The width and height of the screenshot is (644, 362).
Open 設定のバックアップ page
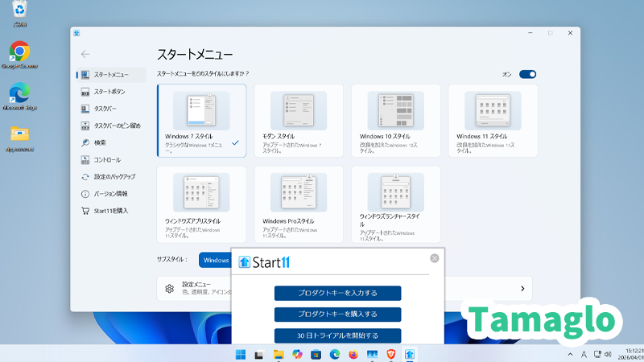tap(114, 176)
